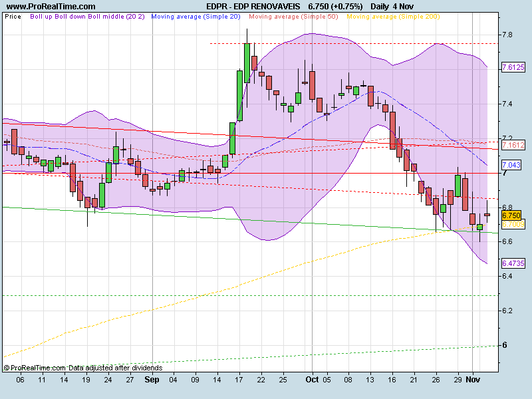
Task: Click the 25 date axis label
Action: point(283,380)
